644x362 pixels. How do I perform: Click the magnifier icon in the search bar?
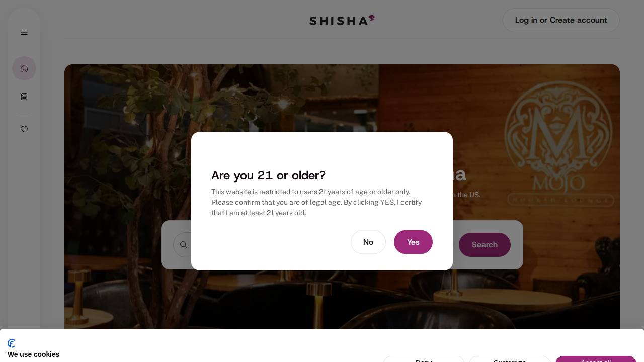click(x=184, y=245)
